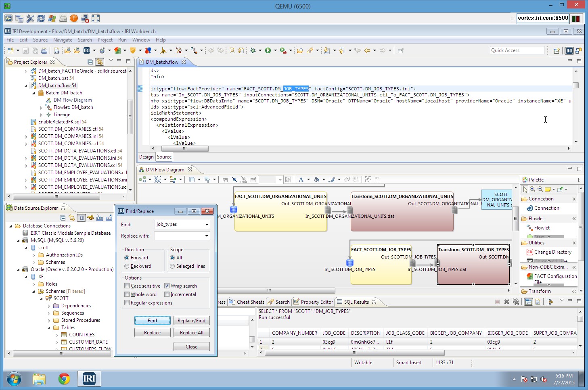
Task: Click the Print icon in main toolbar
Action: (44, 50)
